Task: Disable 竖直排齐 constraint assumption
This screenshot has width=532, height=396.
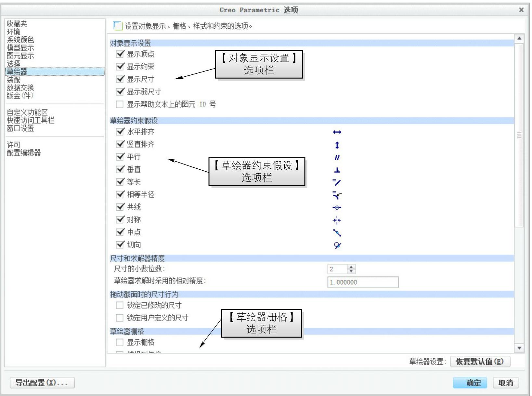Action: tap(120, 144)
